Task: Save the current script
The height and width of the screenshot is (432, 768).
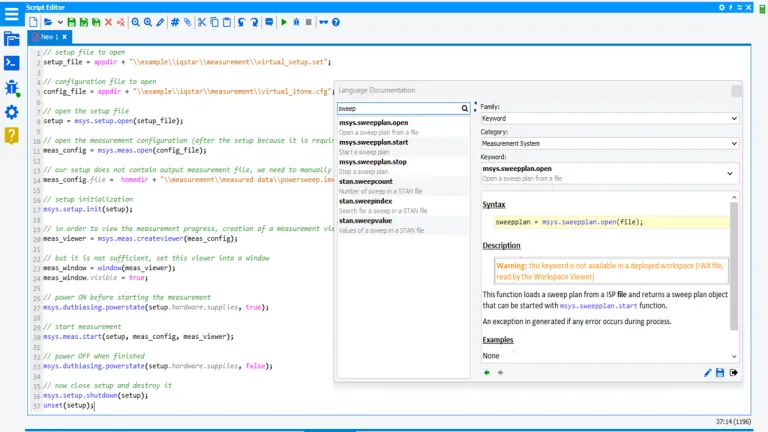Action: (x=72, y=22)
